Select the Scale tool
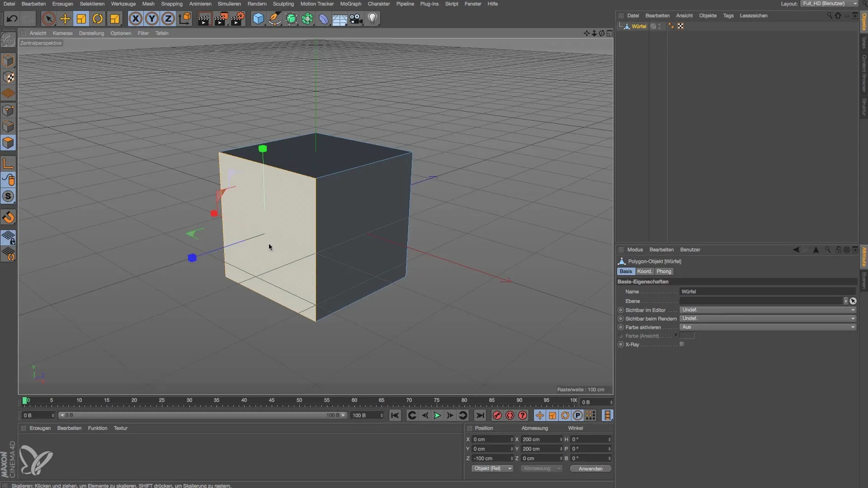 (x=81, y=19)
